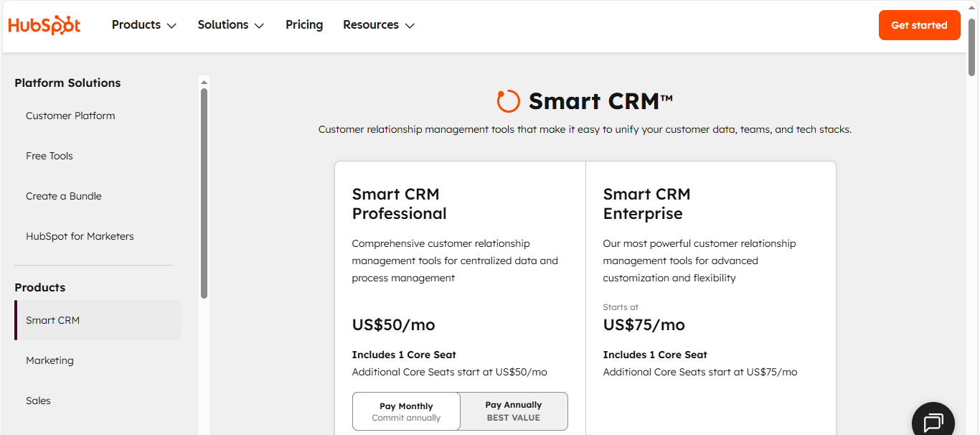
Task: Expand the Resources dropdown menu
Action: coord(378,25)
